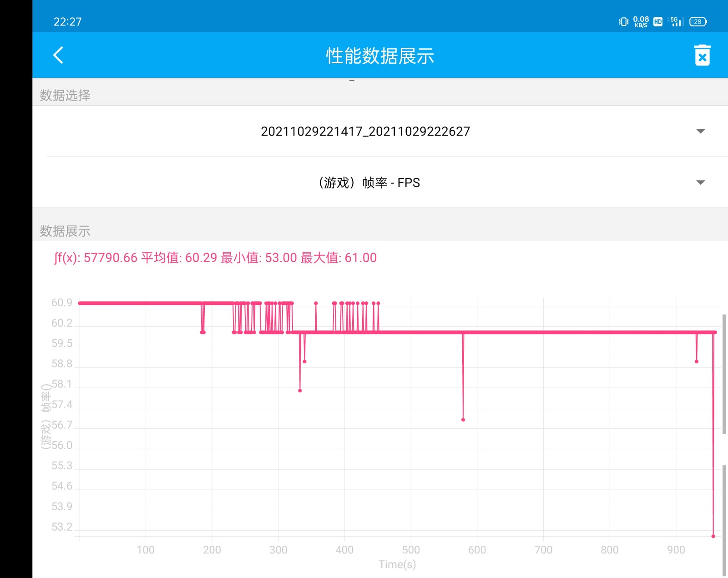Click the lowest FPS point at chart end
Viewport: 728px width, 578px height.
point(713,536)
